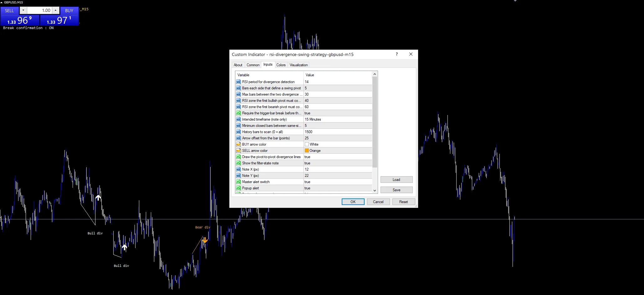The height and width of the screenshot is (295, 644).
Task: Click the buy price 1.33 97 panel
Action: coord(59,20)
